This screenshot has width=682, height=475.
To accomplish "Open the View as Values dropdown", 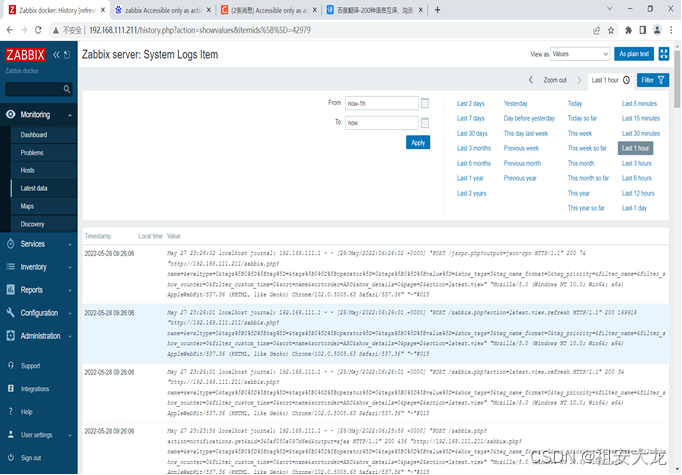I will point(580,54).
